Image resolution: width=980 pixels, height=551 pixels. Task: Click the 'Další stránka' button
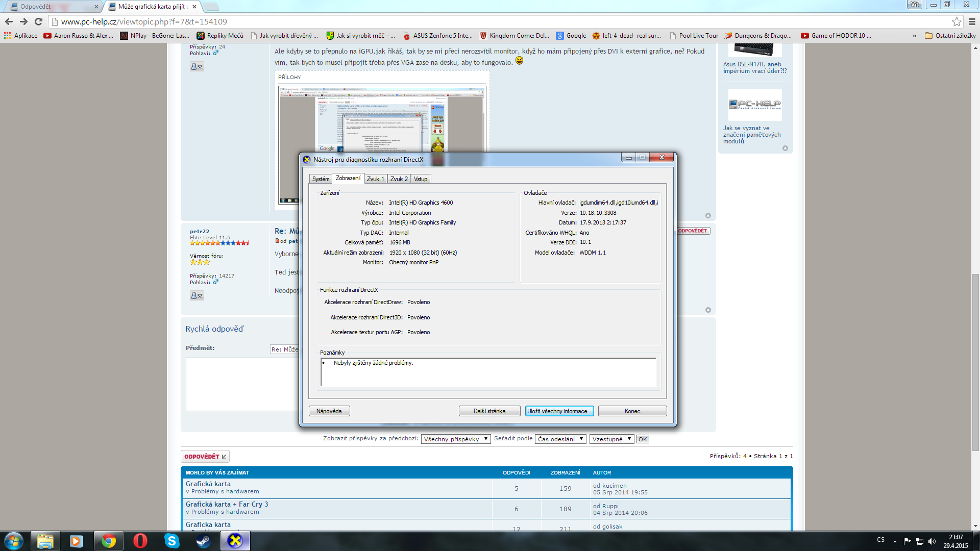tap(489, 411)
